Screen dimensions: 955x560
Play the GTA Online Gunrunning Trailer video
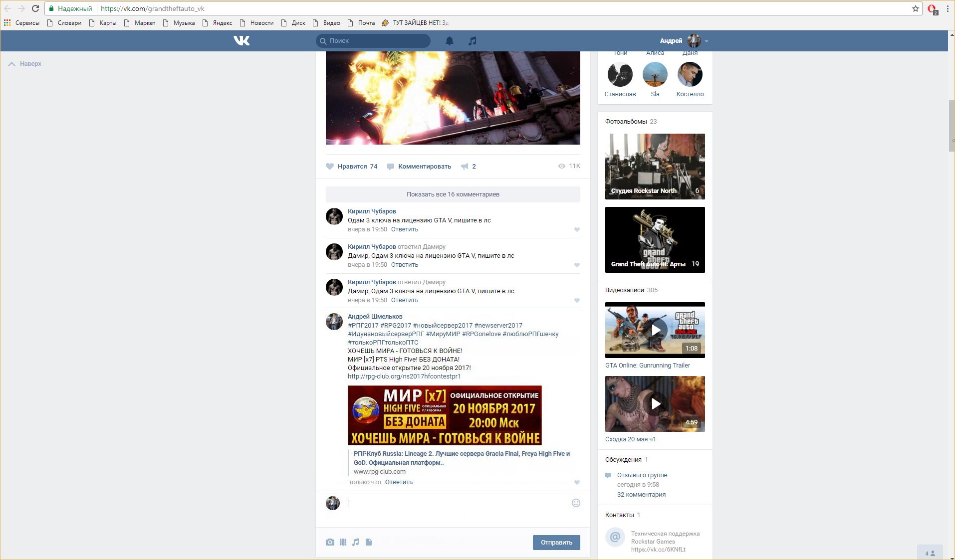point(655,330)
